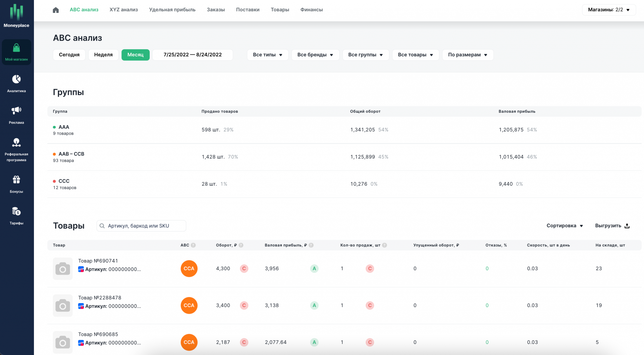The height and width of the screenshot is (355, 644).
Task: Go to the home page via house icon
Action: [56, 10]
